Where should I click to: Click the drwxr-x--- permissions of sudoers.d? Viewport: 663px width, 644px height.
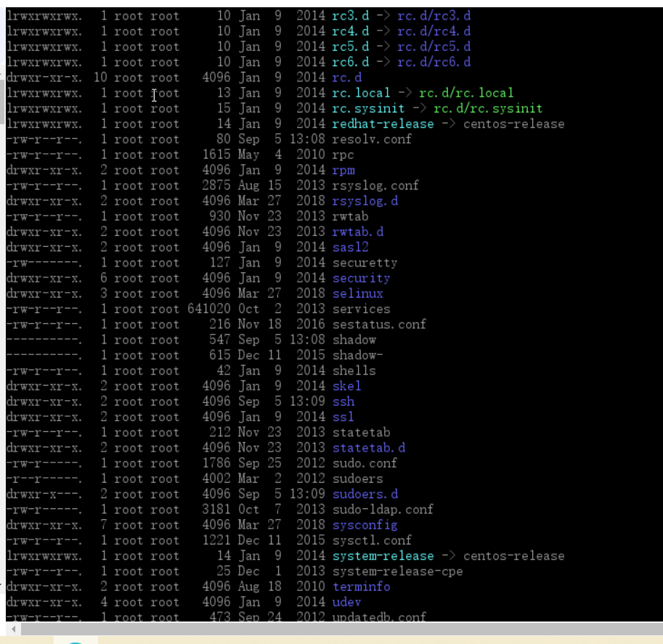tap(44, 494)
